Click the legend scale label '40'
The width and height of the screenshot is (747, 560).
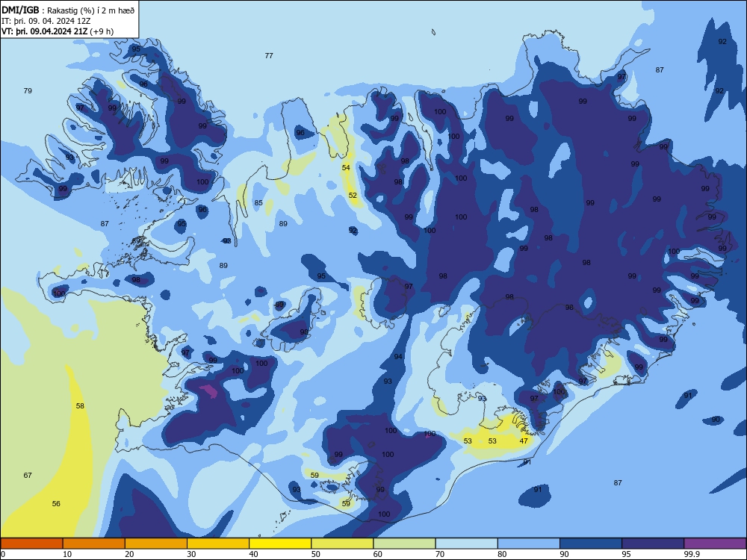[253, 554]
